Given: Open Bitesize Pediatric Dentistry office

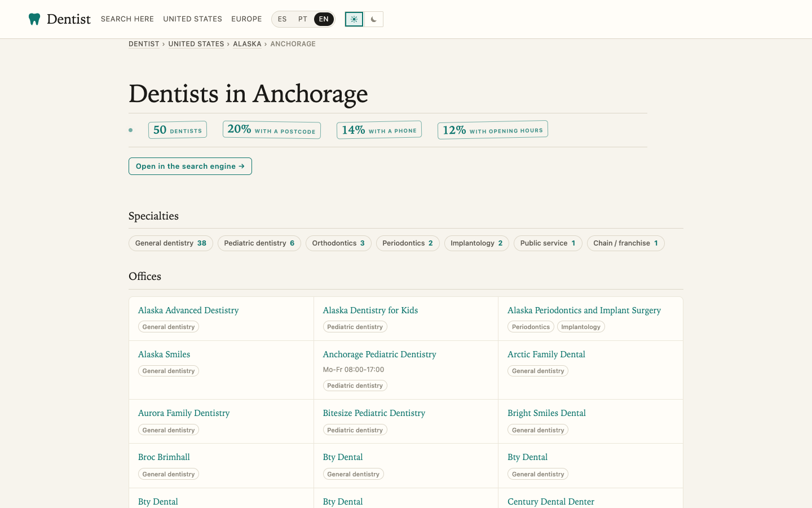Looking at the screenshot, I should 374,413.
